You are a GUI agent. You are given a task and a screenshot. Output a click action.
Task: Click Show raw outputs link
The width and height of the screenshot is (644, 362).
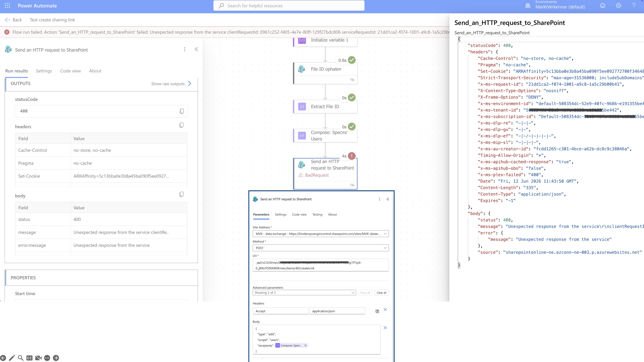(x=171, y=84)
